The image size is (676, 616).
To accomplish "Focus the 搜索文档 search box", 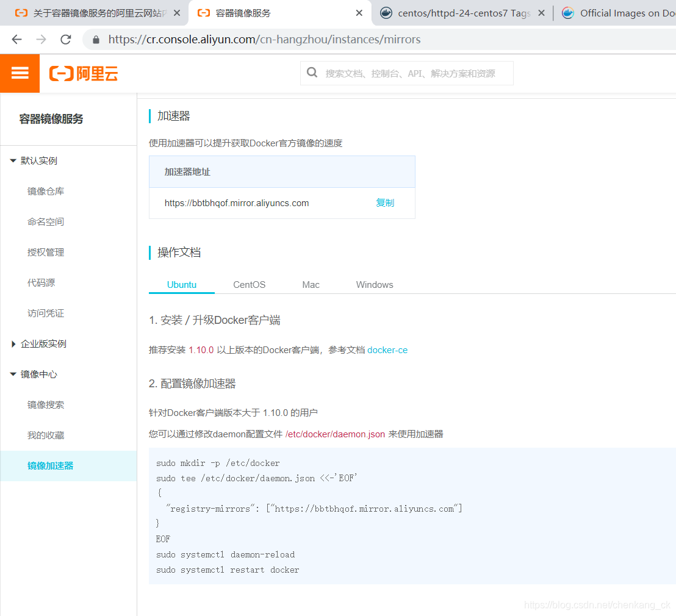I will [x=406, y=73].
